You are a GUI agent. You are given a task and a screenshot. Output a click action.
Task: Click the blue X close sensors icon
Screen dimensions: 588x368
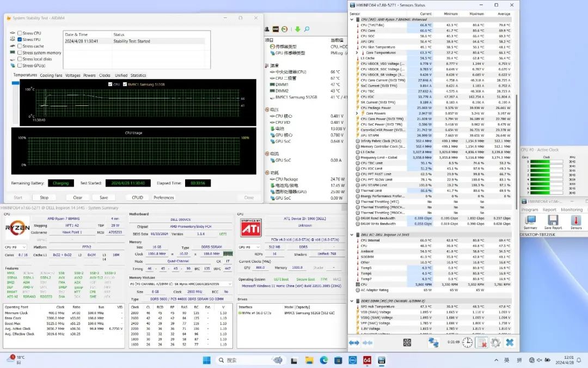(x=510, y=342)
